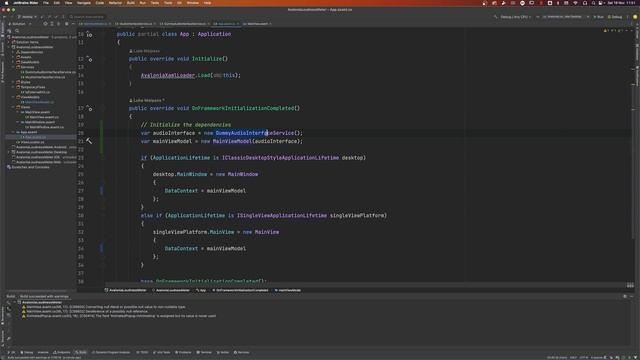Click Collapse All icon in Solution panel
The width and height of the screenshot is (640, 360).
59,24
